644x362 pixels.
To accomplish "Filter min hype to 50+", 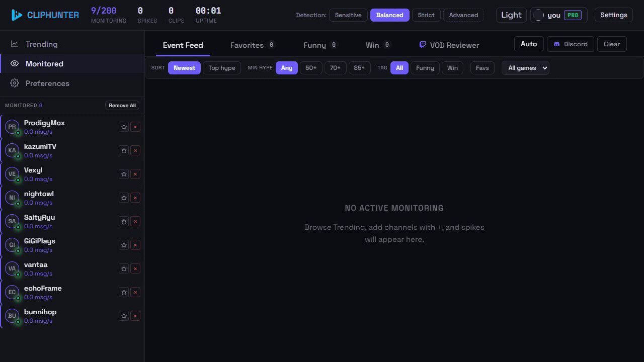I will pos(311,68).
